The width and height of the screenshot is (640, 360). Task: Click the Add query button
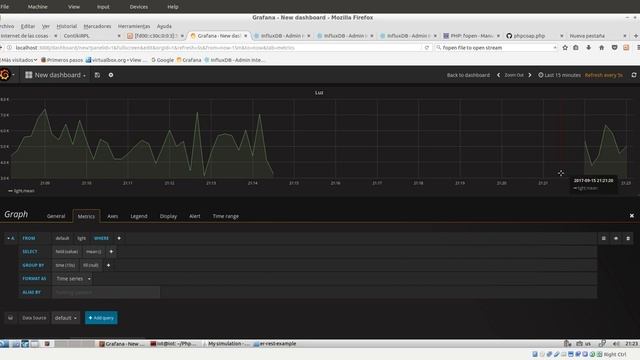101,318
